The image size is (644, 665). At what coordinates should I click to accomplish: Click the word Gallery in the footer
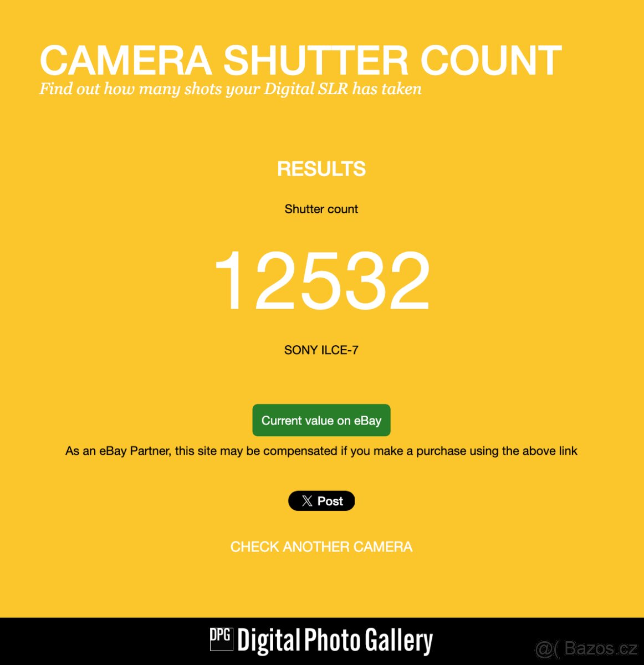point(399,642)
